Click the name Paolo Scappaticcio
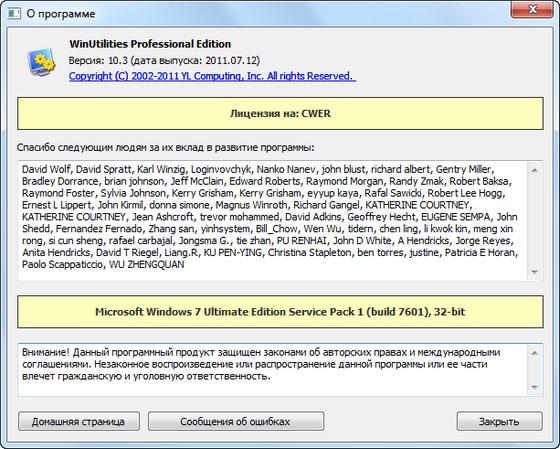The height and width of the screenshot is (449, 560). pyautogui.click(x=62, y=265)
